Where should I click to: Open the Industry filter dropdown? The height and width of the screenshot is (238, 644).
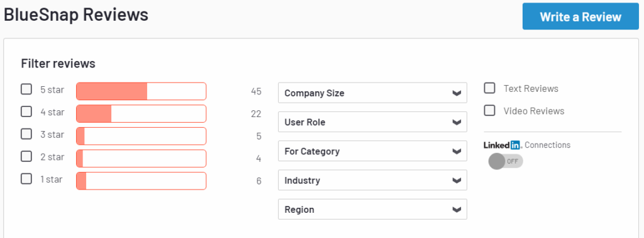[372, 181]
